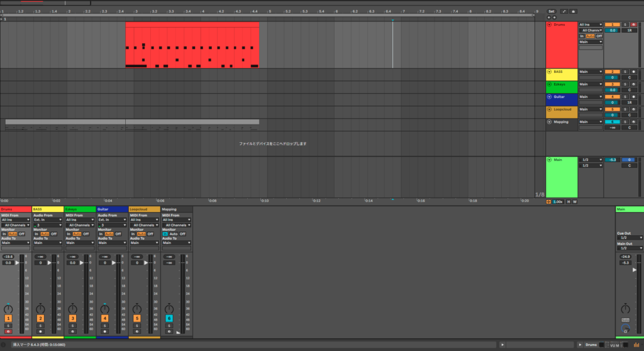This screenshot has height=351, width=644.
Task: Click the Set locator button
Action: 552,11
